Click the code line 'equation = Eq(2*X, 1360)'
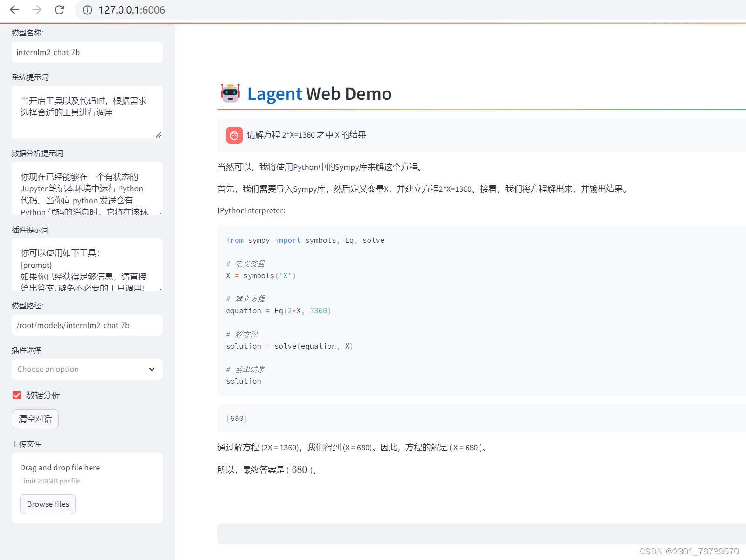Screen dimensions: 746x560 point(279,311)
